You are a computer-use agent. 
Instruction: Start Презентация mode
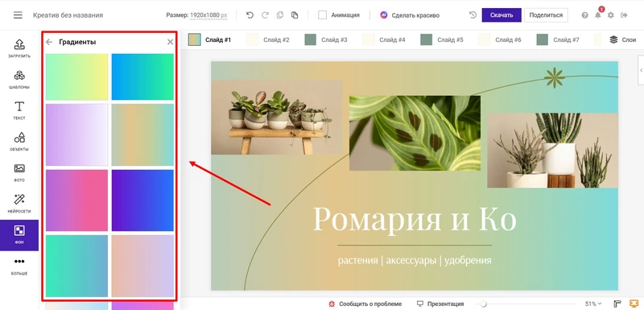tap(440, 304)
